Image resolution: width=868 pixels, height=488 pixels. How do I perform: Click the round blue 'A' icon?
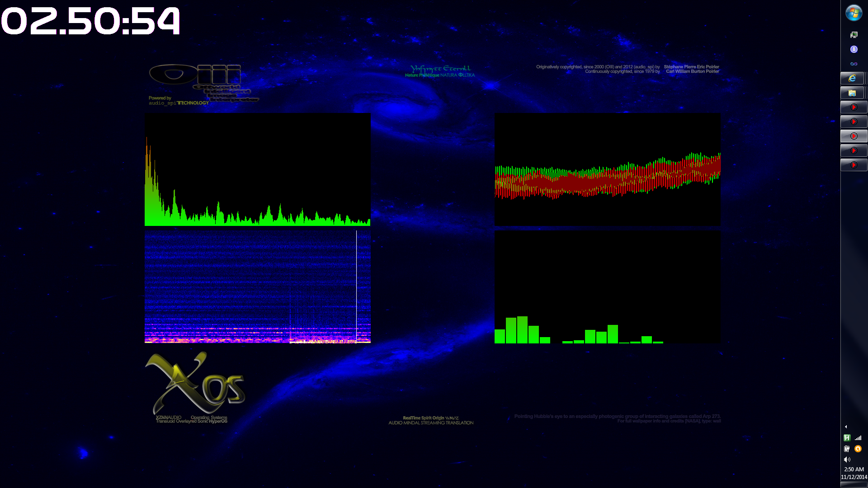pos(854,49)
